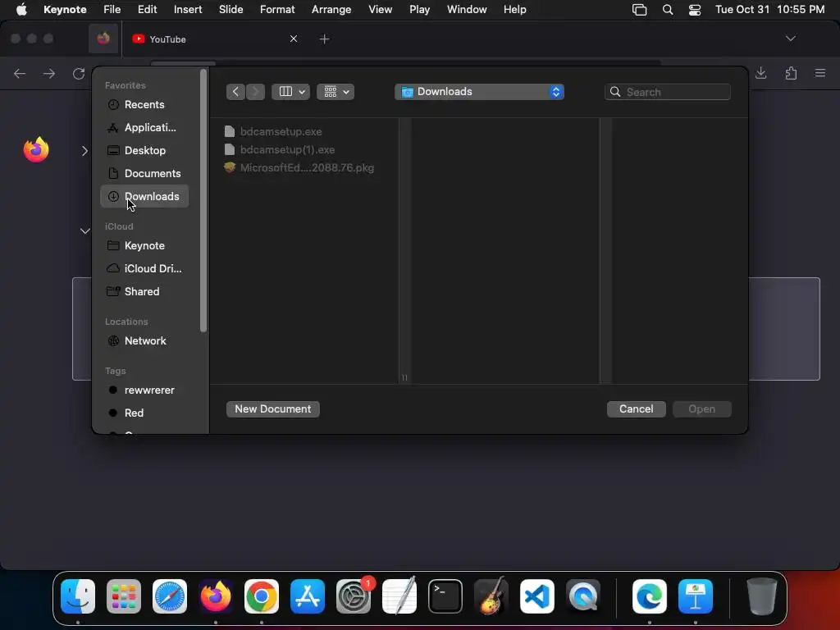This screenshot has height=630, width=840.
Task: Open the View menu
Action: (381, 10)
